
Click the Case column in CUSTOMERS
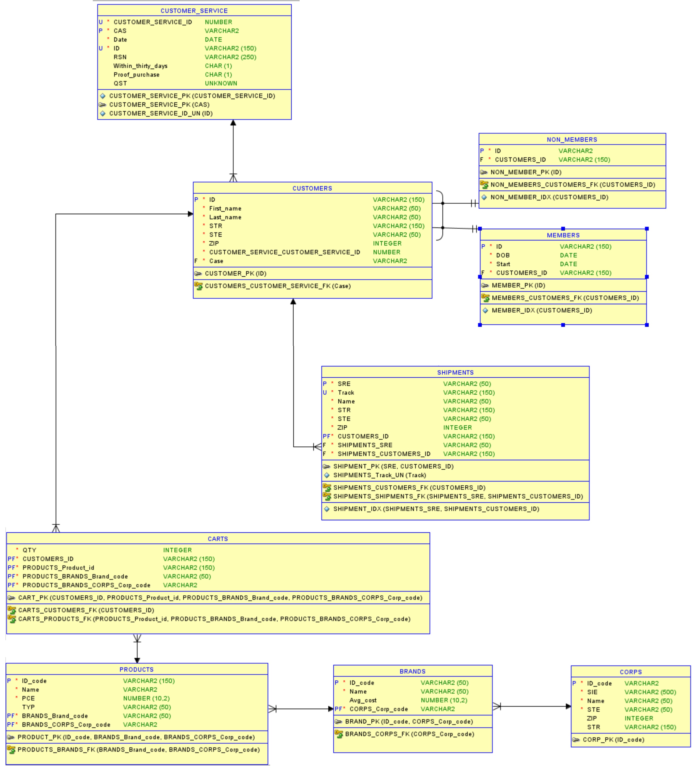point(312,261)
